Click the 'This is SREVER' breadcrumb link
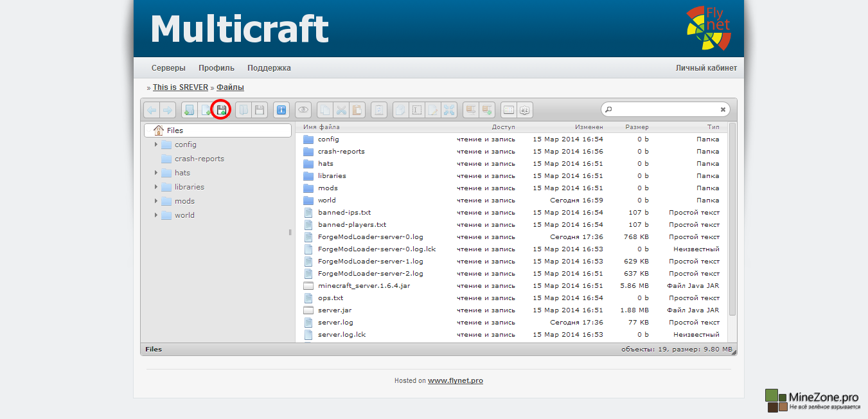This screenshot has height=419, width=868. (180, 87)
